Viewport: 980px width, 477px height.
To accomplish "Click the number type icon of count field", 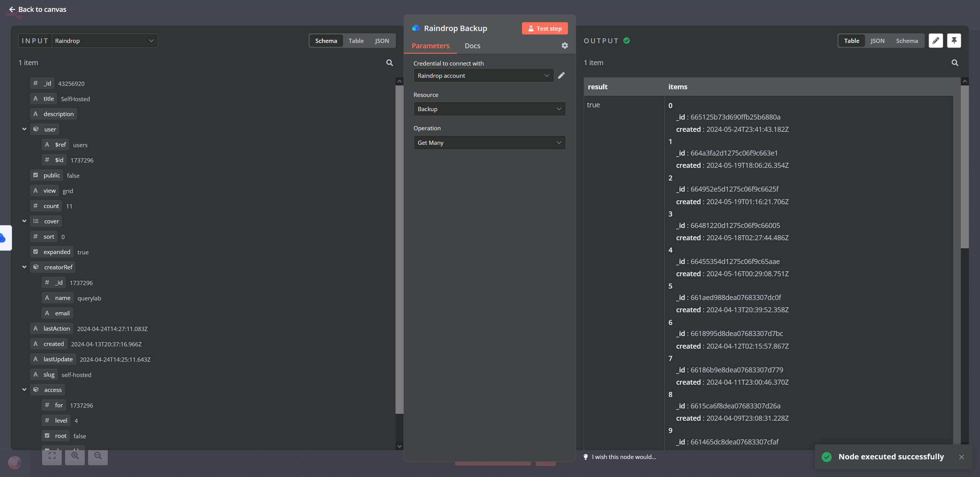I will 36,206.
